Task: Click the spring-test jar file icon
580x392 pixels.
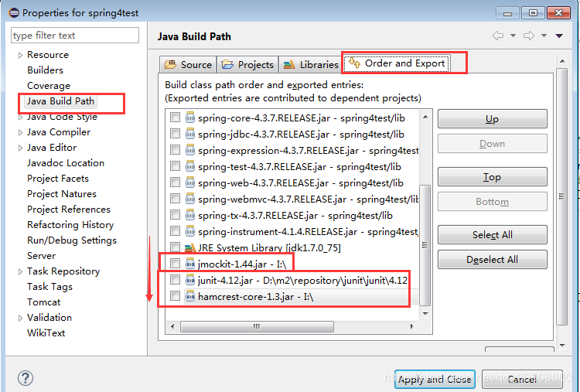Action: click(189, 167)
